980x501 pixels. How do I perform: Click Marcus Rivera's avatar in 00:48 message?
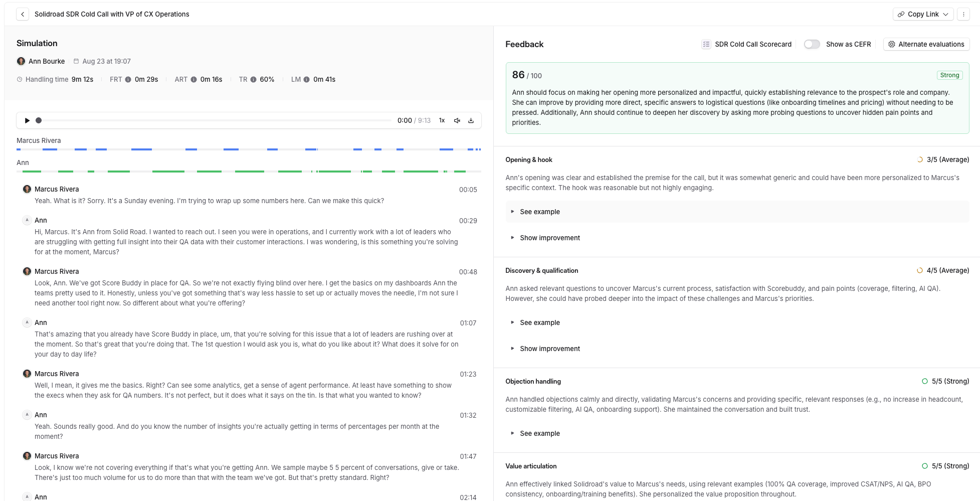pos(27,271)
